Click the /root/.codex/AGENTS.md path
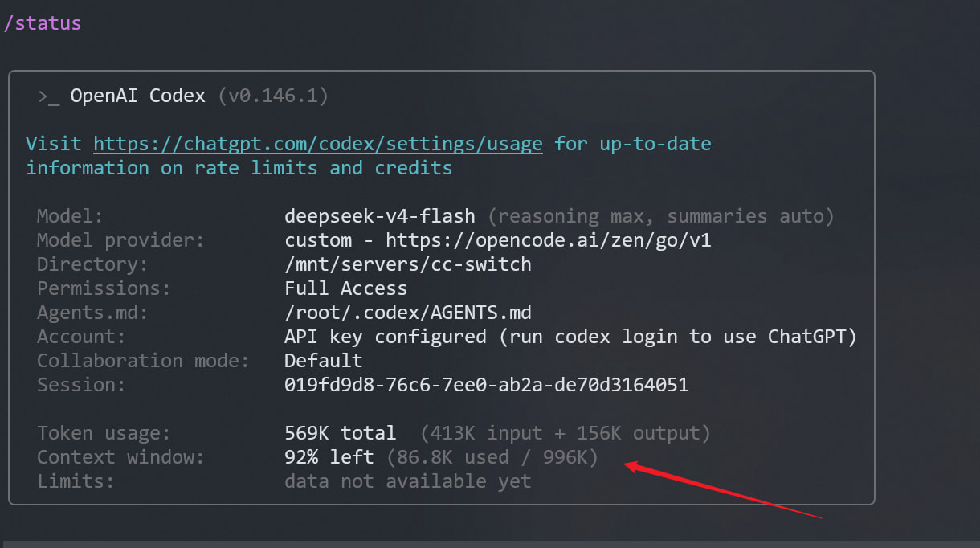Viewport: 980px width, 548px height. [x=408, y=313]
